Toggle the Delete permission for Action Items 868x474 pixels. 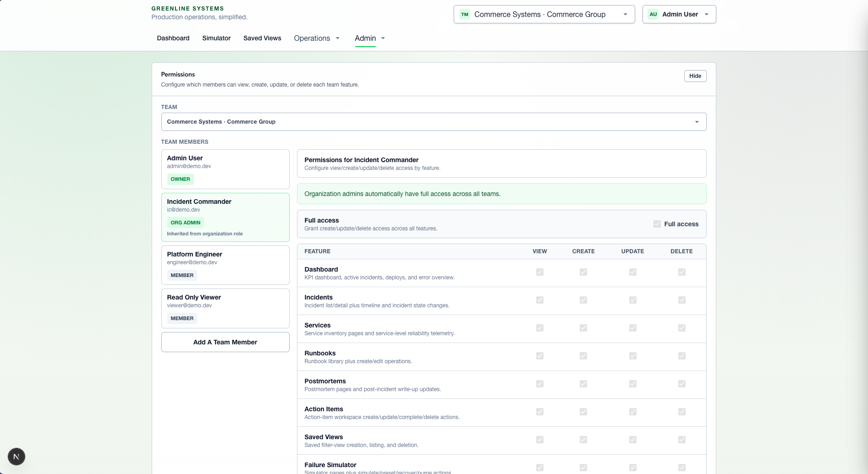pos(681,412)
